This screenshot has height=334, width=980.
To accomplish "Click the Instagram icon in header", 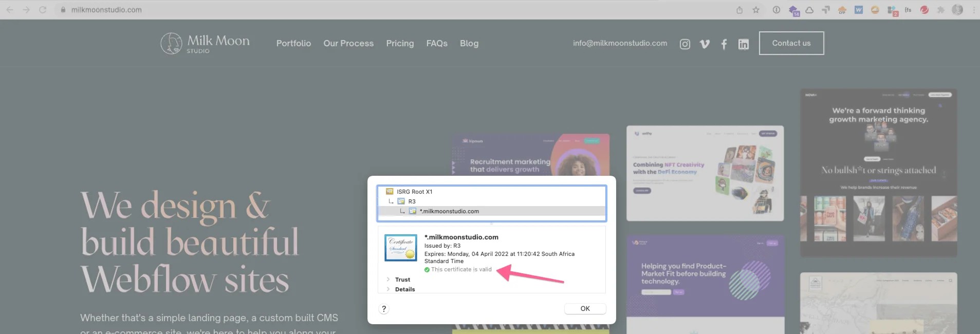I will click(x=685, y=44).
